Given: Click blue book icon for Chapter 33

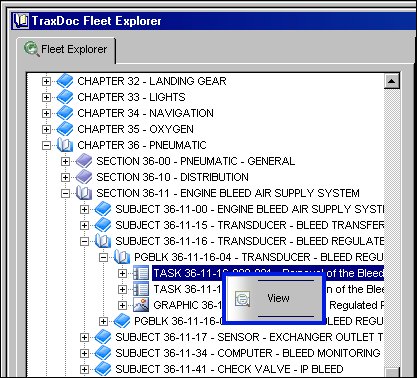Looking at the screenshot, I should (x=65, y=97).
